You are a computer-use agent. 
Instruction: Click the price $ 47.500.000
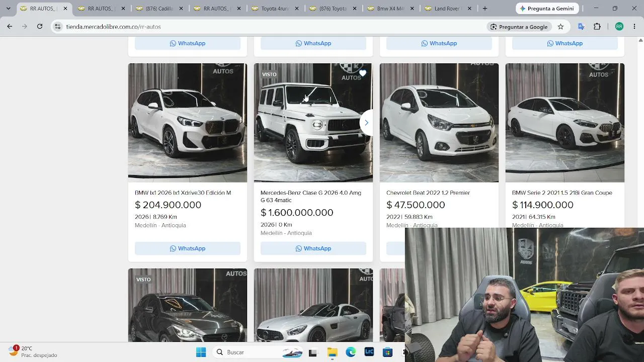point(416,205)
